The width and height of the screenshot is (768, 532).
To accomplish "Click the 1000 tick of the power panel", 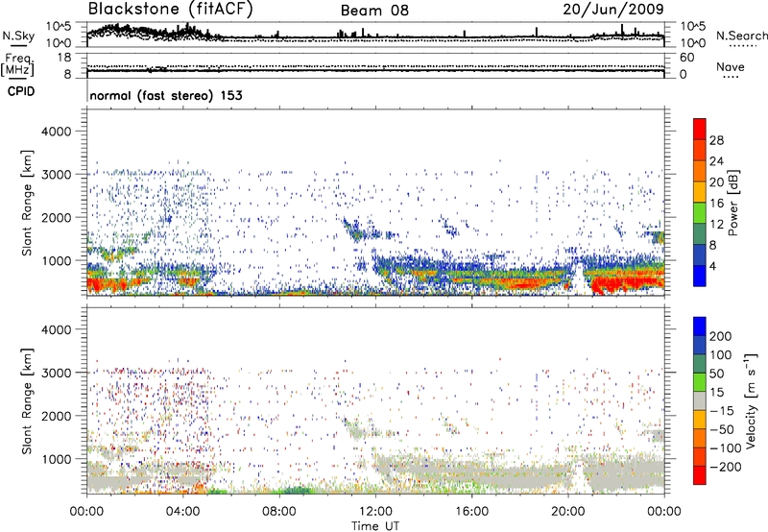I will (56, 260).
